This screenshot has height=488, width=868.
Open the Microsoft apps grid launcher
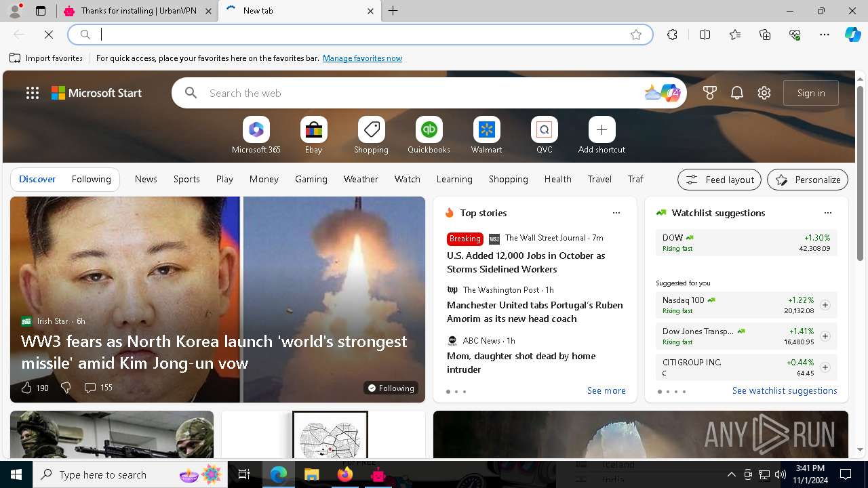coord(33,93)
